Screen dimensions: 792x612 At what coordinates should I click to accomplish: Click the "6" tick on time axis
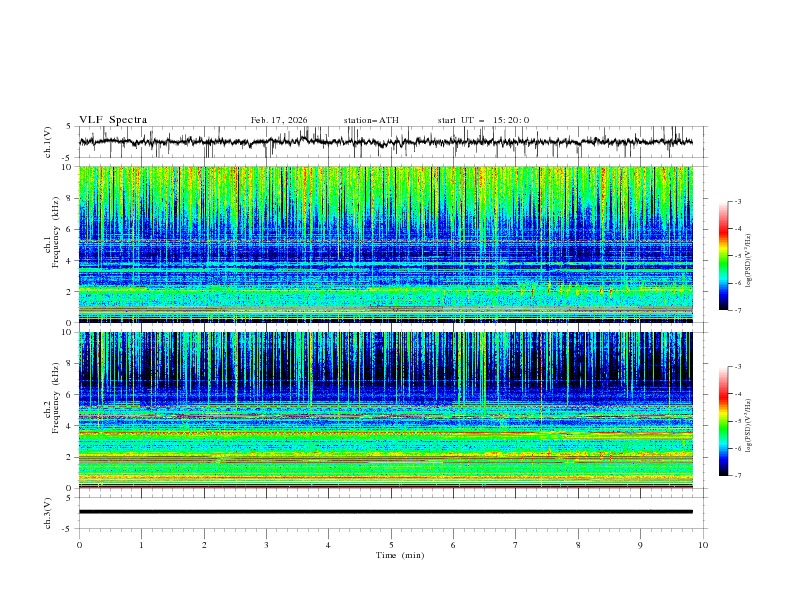(453, 545)
